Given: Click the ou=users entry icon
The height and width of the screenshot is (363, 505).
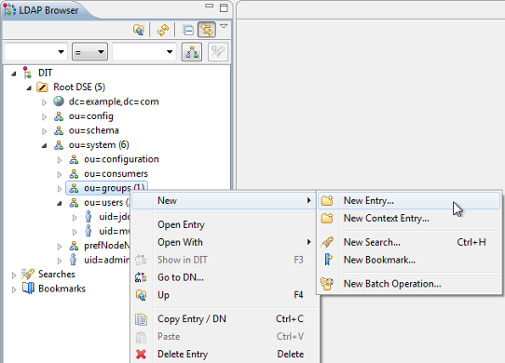Looking at the screenshot, I should (x=74, y=202).
